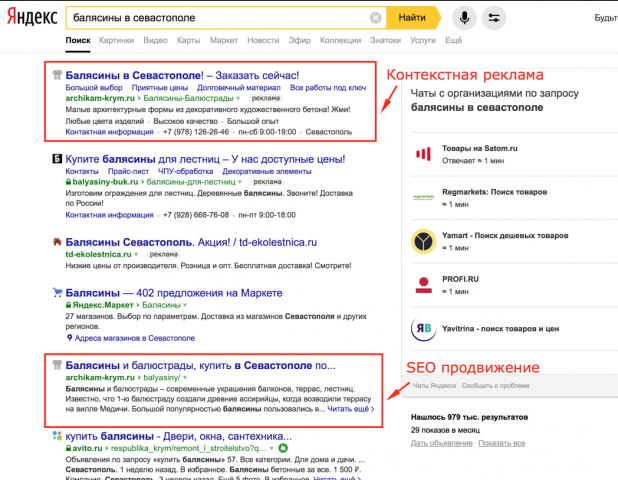Select the Поиск tab
This screenshot has height=480, width=618.
78,40
